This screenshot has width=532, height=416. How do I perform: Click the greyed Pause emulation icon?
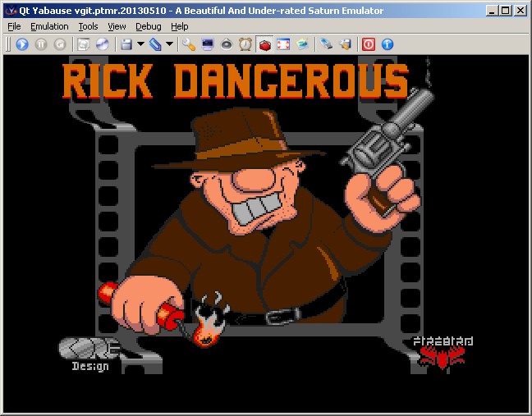pos(41,44)
